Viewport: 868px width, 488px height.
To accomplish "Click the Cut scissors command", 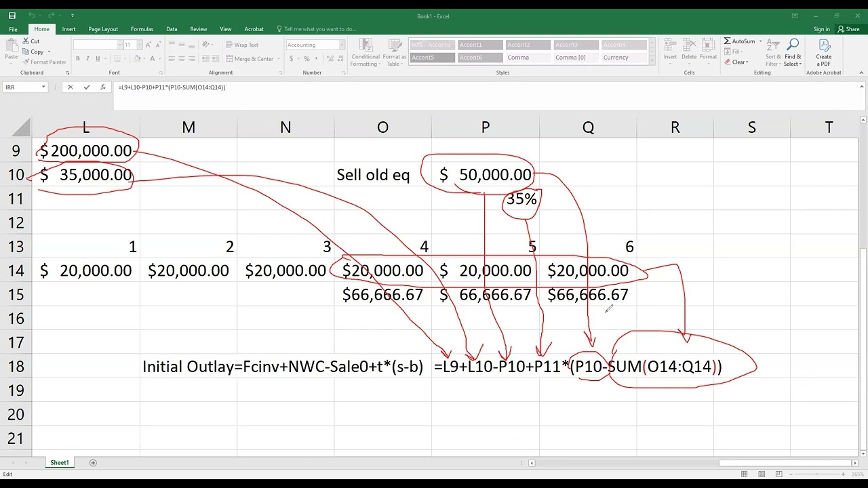I will (31, 41).
